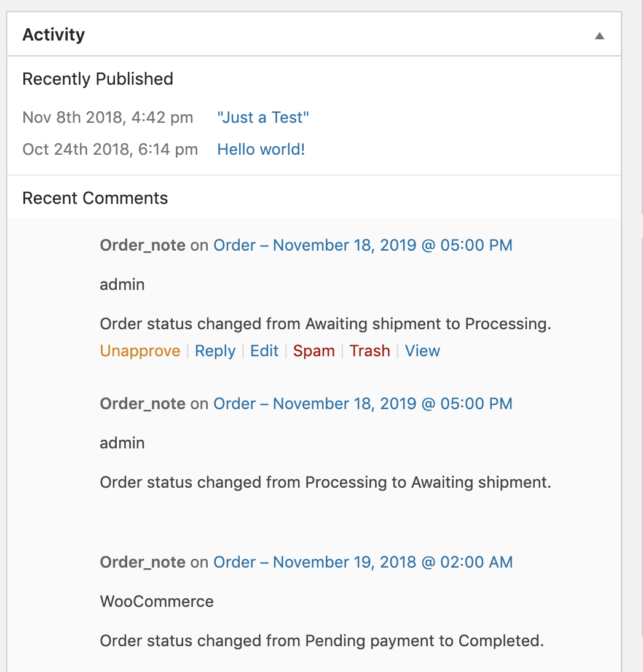The width and height of the screenshot is (643, 672).
Task: Click the Recently Published section heading
Action: 97,79
